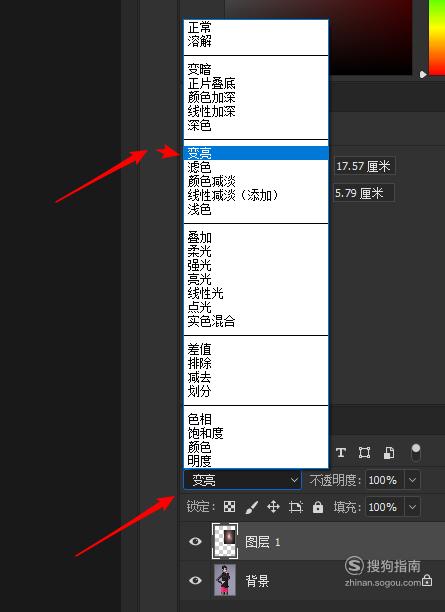Select the 背景 layer thumbnail
Viewport: 445px width, 612px height.
point(225,580)
